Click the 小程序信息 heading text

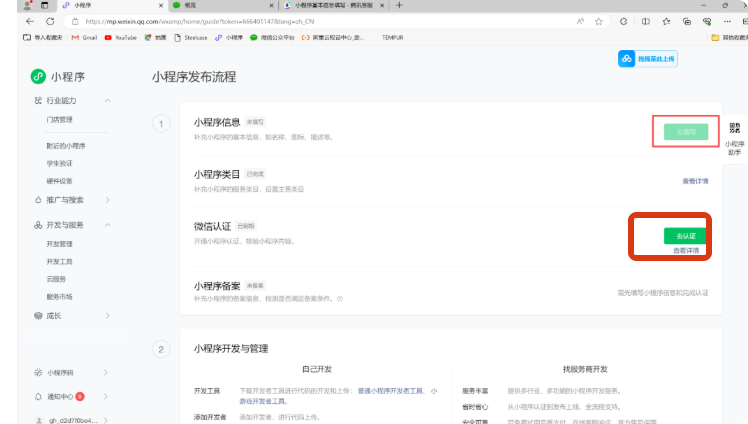pyautogui.click(x=217, y=122)
